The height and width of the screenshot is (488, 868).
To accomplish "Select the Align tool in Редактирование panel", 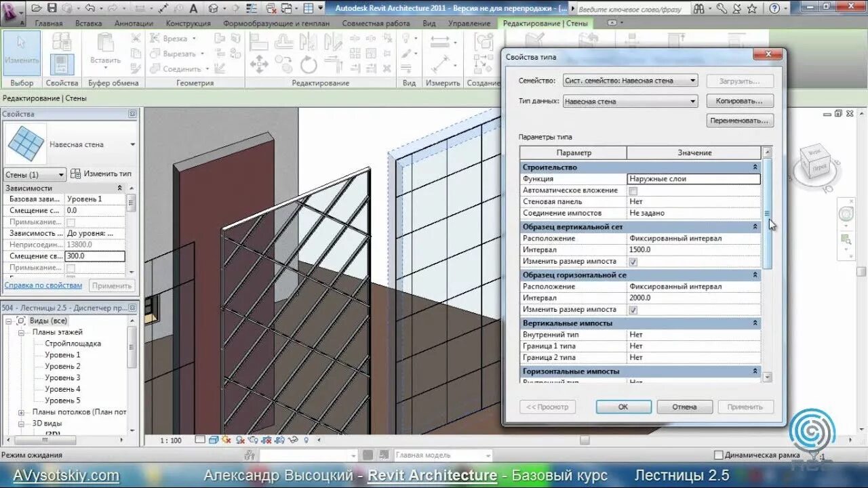I will tap(258, 42).
